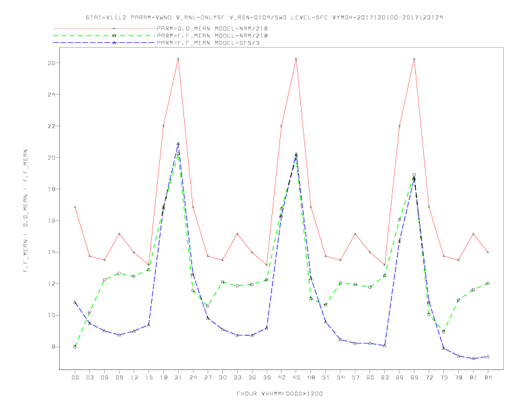Click the x-axis tick label 84

488,377
